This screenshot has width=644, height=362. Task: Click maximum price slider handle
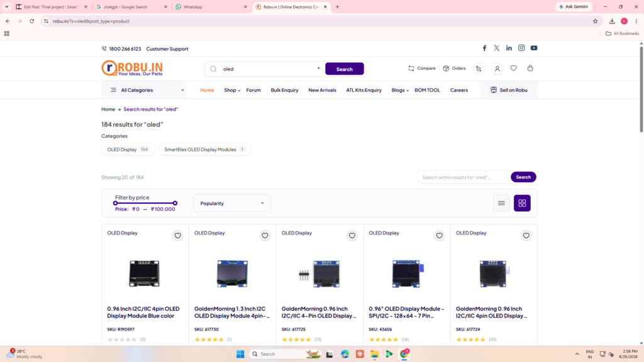point(175,203)
